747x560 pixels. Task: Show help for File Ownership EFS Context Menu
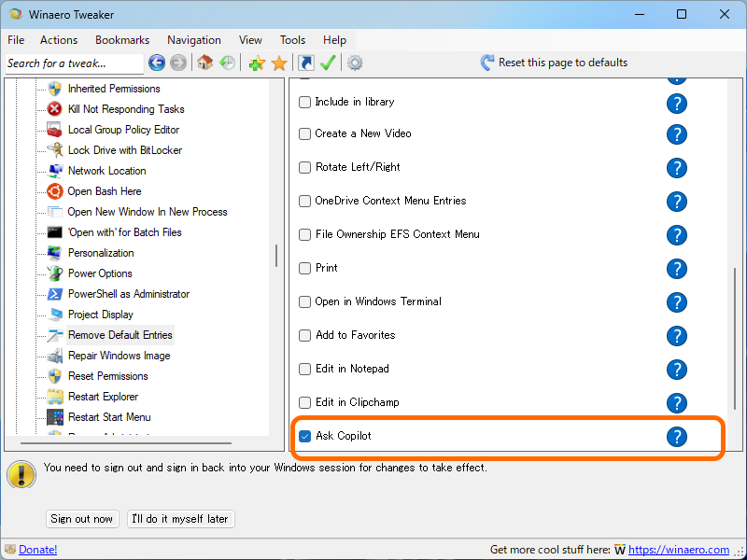pos(676,235)
